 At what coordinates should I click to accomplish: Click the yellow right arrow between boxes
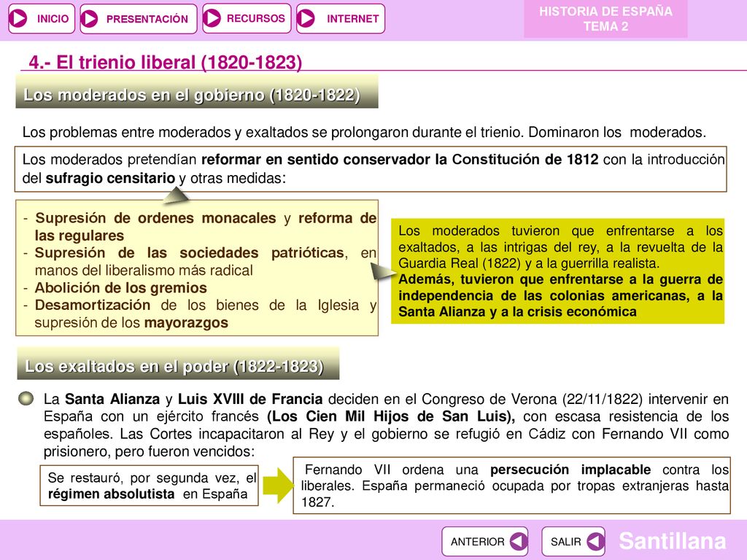click(278, 485)
